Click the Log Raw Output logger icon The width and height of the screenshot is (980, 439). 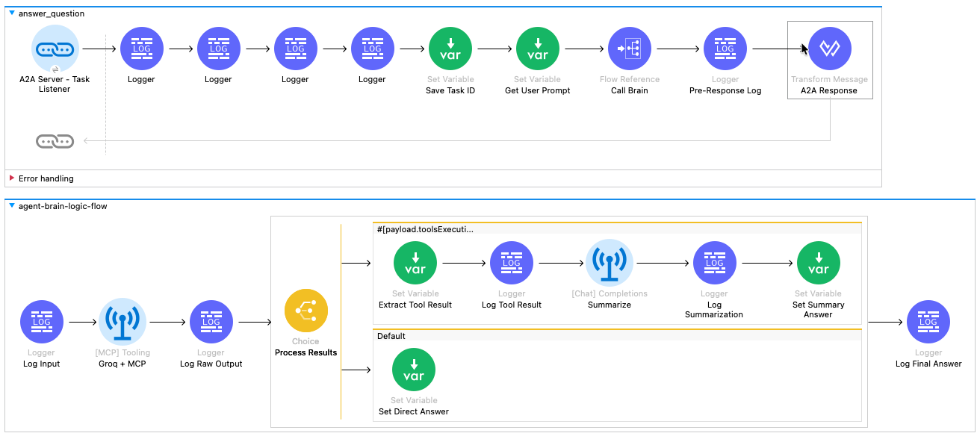click(x=211, y=321)
